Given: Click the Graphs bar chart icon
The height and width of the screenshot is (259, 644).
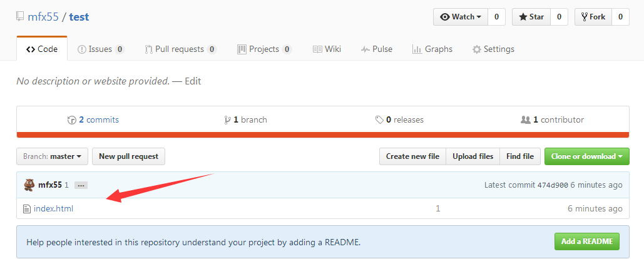Looking at the screenshot, I should pyautogui.click(x=417, y=49).
